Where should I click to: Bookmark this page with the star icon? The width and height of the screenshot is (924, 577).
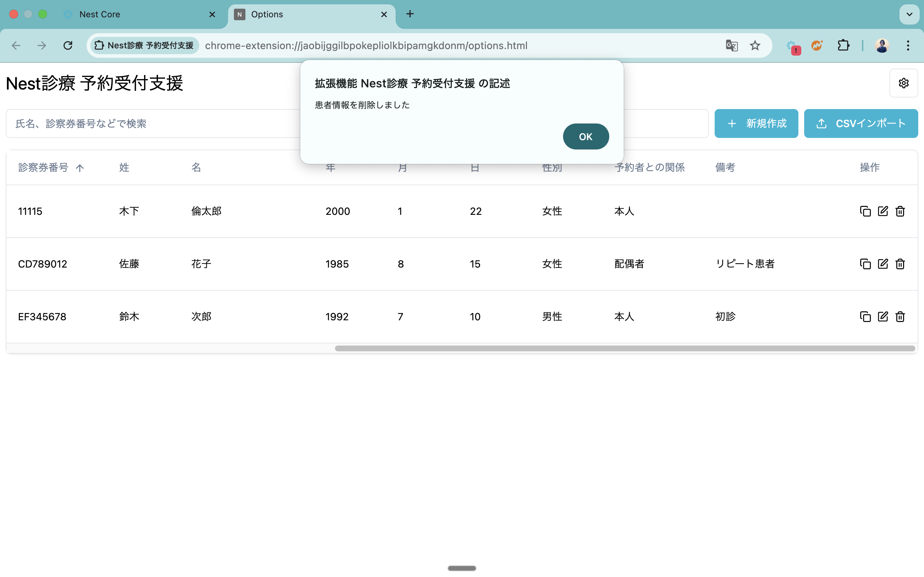755,45
